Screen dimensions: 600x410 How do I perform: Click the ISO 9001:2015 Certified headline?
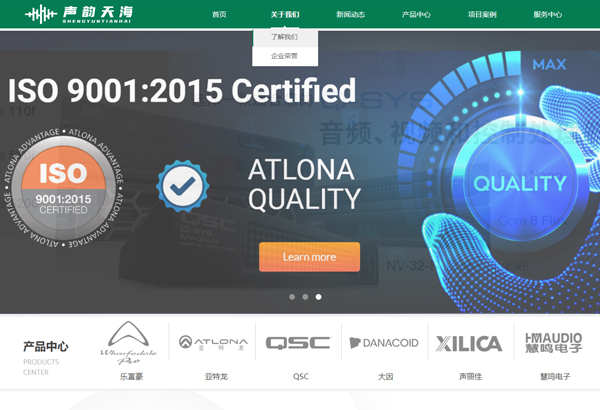[182, 90]
